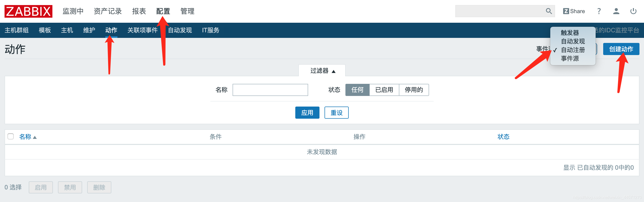
Task: Click the 动作 page heading
Action: [15, 49]
